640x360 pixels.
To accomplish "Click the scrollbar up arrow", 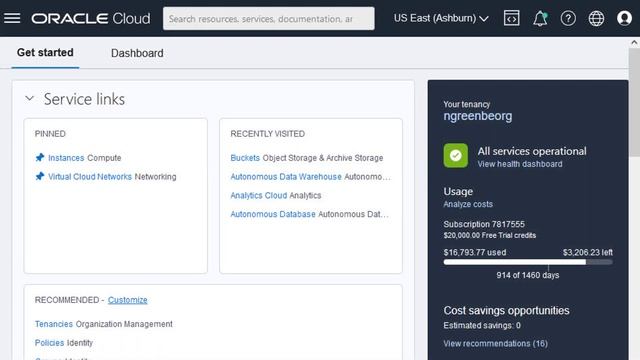I will click(x=634, y=42).
